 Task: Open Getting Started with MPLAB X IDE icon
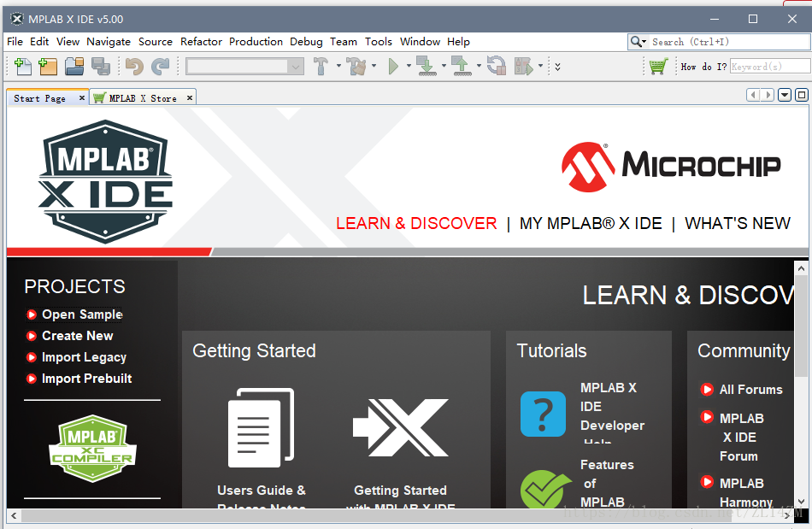(x=400, y=427)
